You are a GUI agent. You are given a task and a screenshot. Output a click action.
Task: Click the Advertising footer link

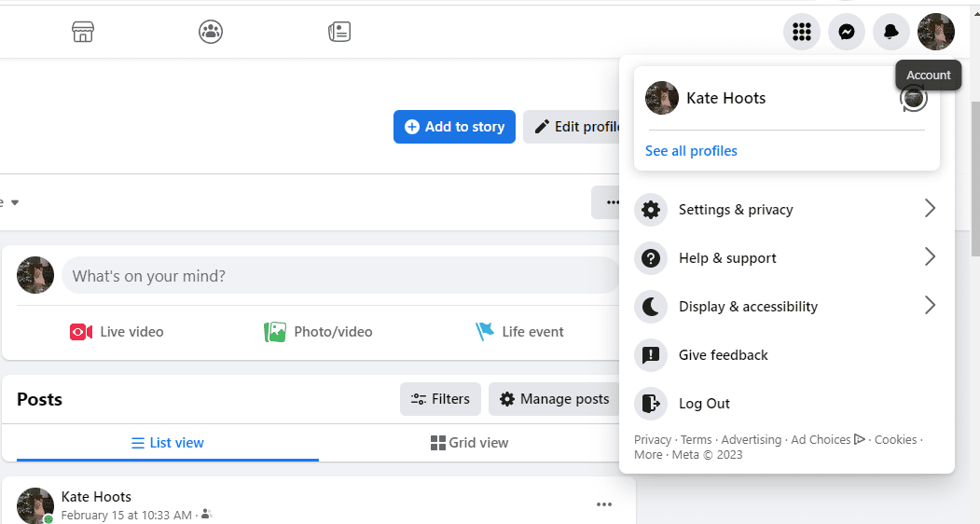click(x=752, y=439)
